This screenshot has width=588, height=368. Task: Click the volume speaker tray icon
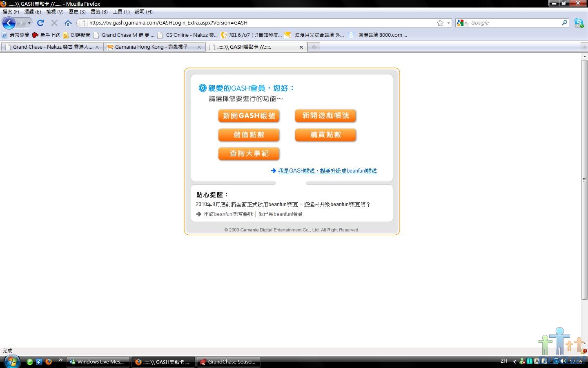[563, 361]
